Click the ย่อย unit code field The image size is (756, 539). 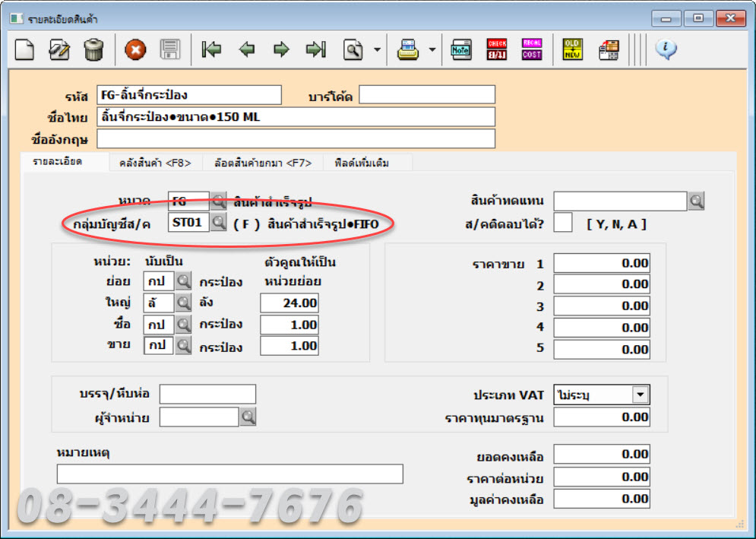click(159, 281)
